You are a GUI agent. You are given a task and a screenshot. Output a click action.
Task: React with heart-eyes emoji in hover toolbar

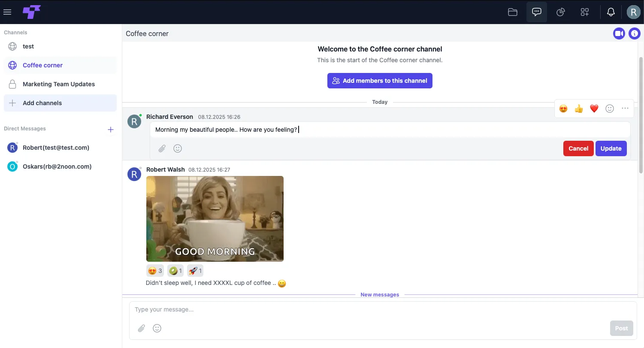pyautogui.click(x=563, y=109)
